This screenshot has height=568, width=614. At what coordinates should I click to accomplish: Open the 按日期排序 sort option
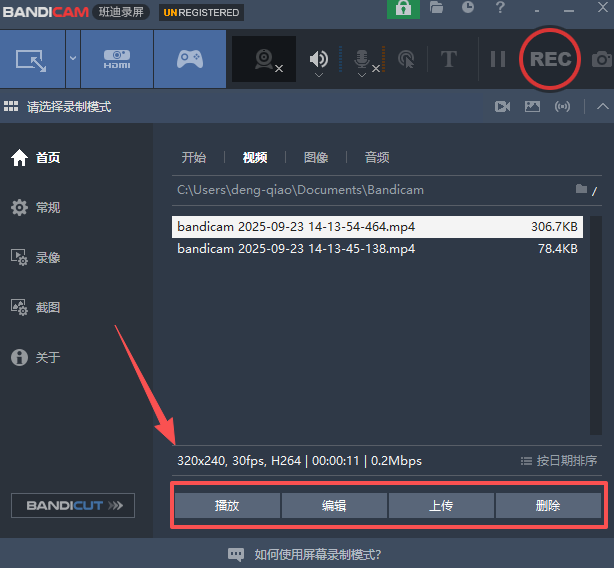[559, 461]
